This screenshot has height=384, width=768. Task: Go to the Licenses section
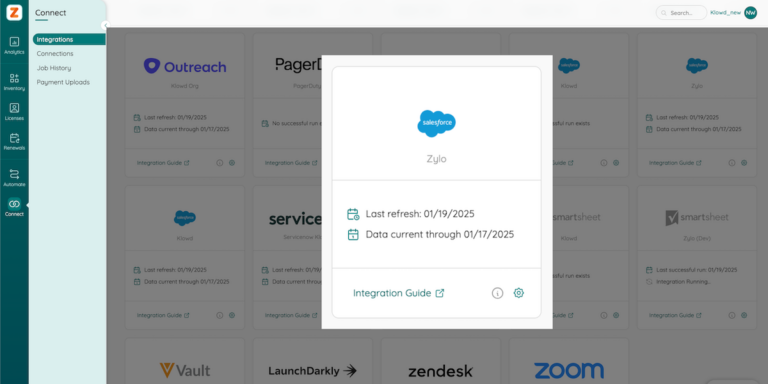(14, 112)
